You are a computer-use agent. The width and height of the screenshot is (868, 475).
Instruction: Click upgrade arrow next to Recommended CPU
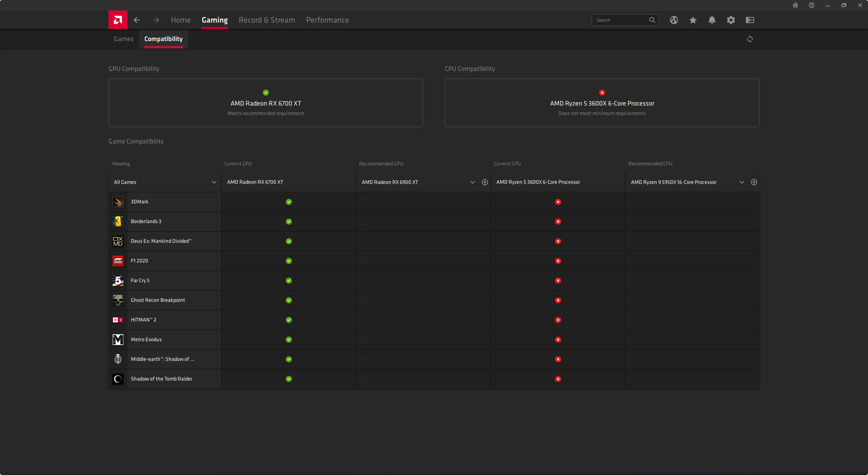tap(754, 182)
